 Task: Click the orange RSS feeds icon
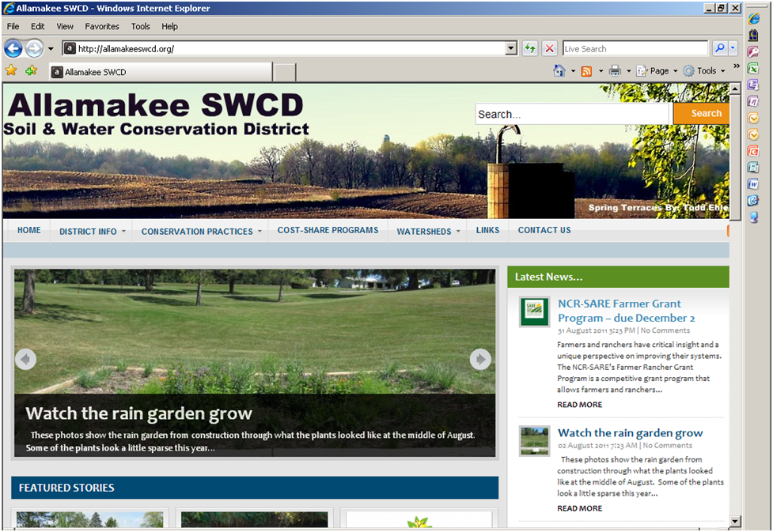pyautogui.click(x=586, y=71)
